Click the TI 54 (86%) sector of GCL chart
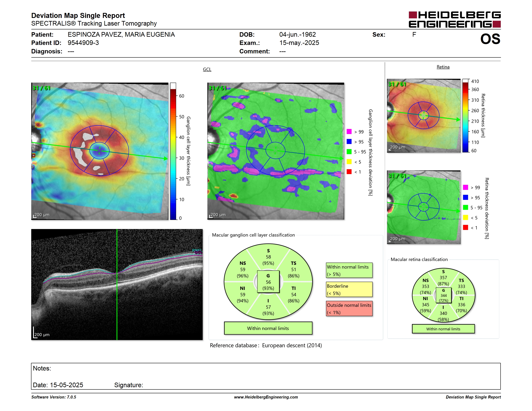This screenshot has width=532, height=411. pos(294,295)
